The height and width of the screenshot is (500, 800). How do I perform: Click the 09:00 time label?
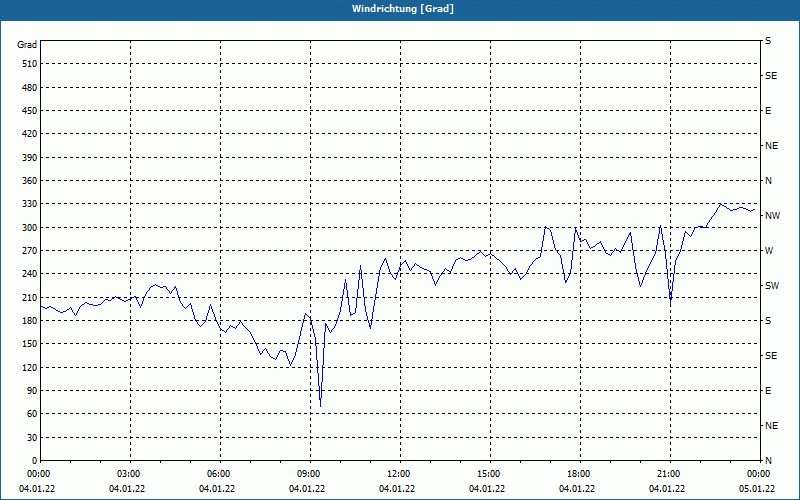pos(310,474)
